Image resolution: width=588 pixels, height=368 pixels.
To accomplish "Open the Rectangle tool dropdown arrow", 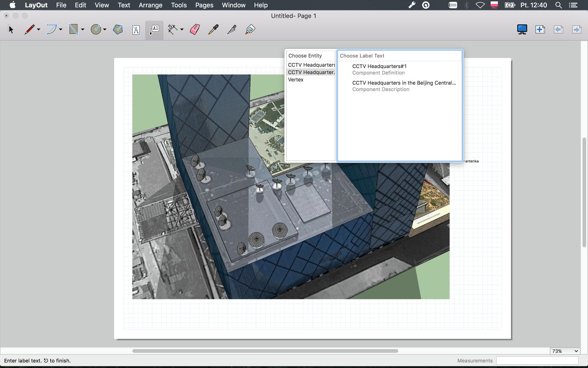I will [x=82, y=30].
